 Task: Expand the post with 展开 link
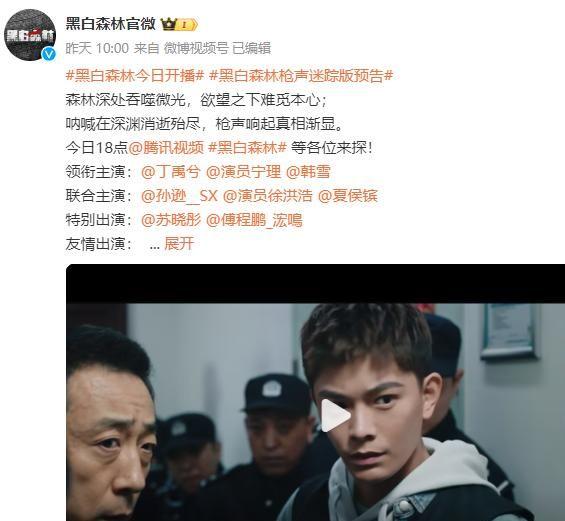179,244
